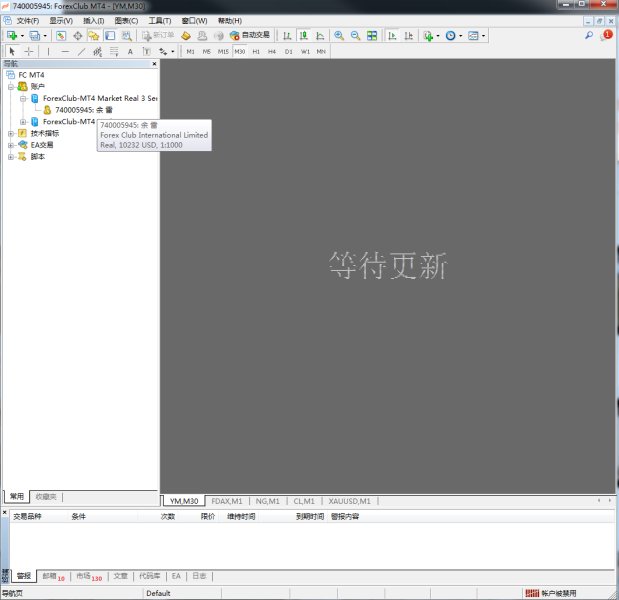619x600 pixels.
Task: Select the crosshair cursor tool
Action: tap(29, 51)
